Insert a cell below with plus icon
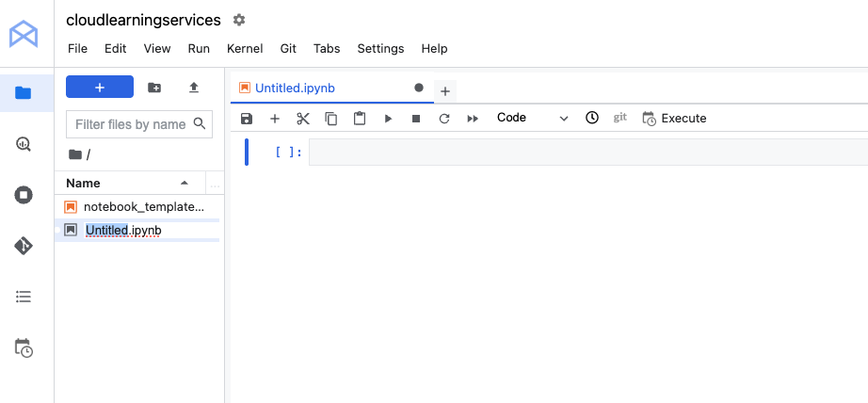868x403 pixels. click(x=275, y=119)
